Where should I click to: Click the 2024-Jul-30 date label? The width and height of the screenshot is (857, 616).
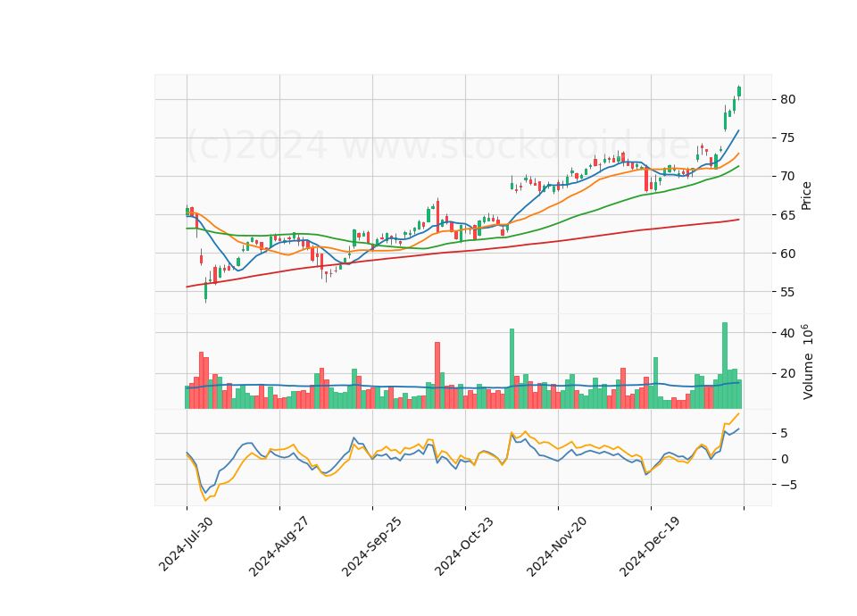[x=186, y=545]
